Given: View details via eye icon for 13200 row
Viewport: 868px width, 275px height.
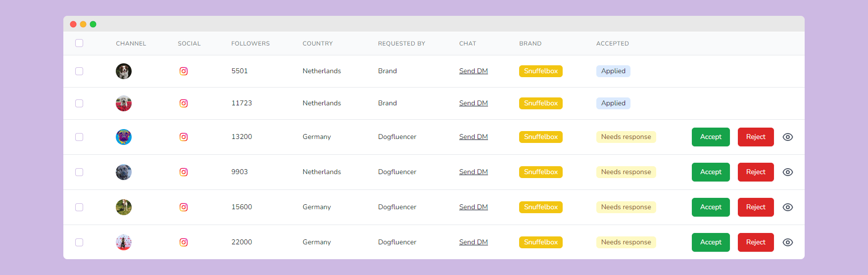Looking at the screenshot, I should pyautogui.click(x=788, y=137).
